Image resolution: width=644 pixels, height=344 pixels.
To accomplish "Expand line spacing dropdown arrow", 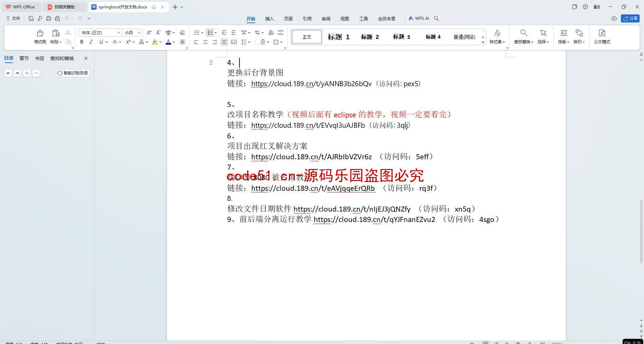I will click(249, 42).
